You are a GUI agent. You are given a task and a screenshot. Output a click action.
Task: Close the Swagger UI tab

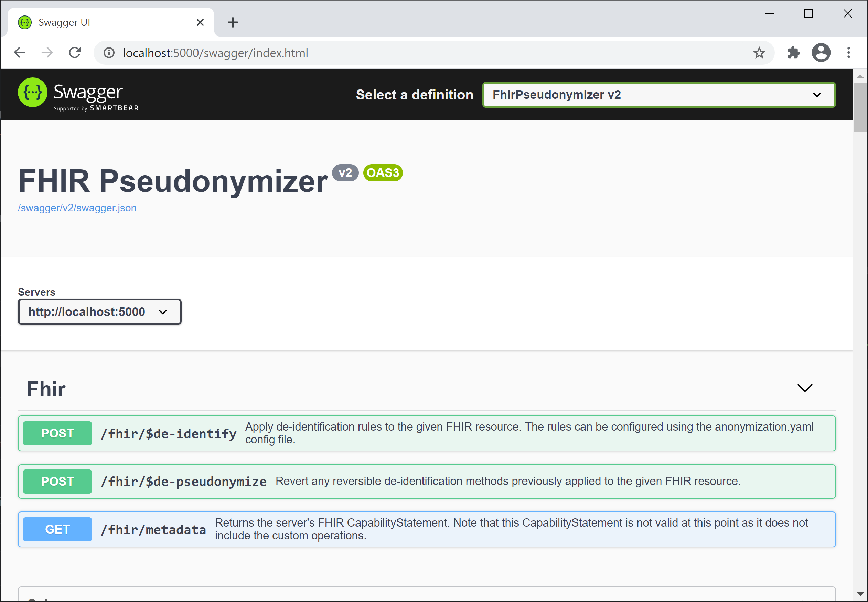(x=200, y=22)
